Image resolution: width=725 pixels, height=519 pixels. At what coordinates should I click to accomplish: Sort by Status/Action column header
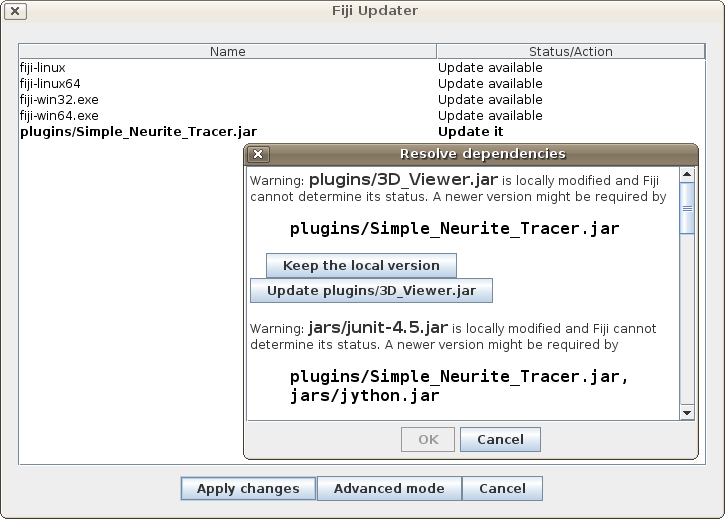571,51
